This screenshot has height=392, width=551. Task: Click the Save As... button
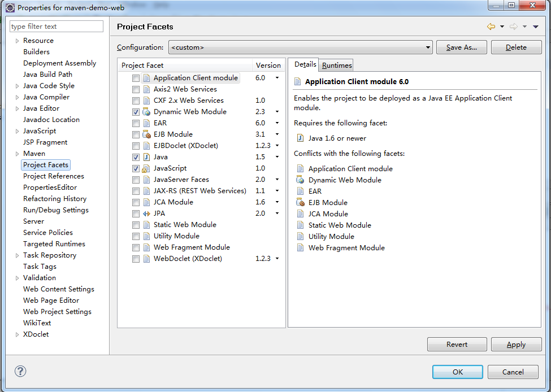pyautogui.click(x=461, y=47)
